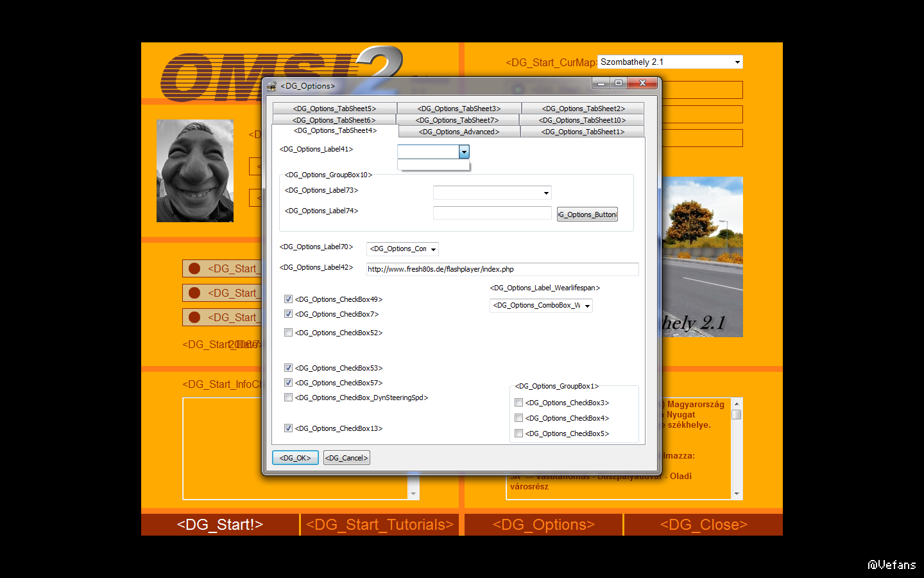Toggle DG_Options_CheckBox57
Image resolution: width=924 pixels, height=578 pixels.
point(288,383)
